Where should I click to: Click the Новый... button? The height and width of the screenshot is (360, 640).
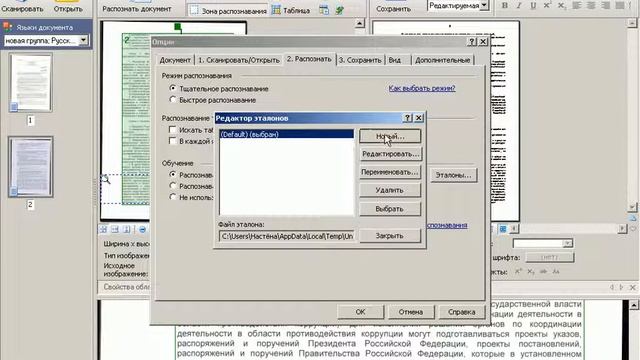390,136
